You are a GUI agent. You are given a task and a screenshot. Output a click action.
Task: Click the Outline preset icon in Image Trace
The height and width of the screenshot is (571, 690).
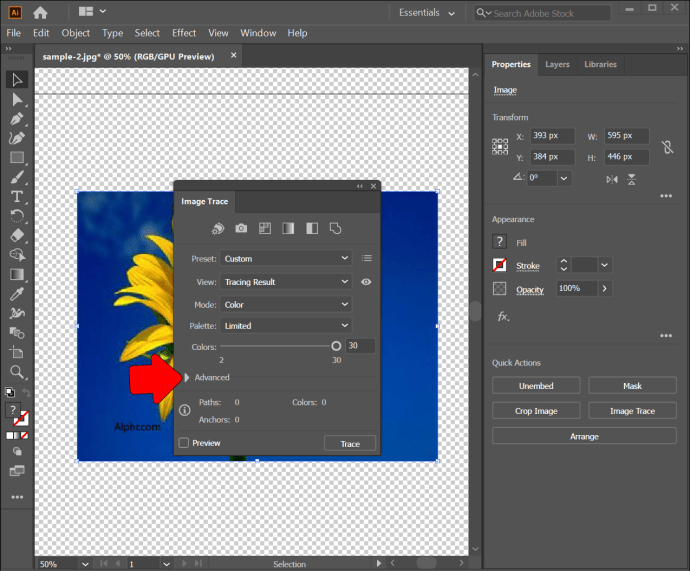(336, 228)
